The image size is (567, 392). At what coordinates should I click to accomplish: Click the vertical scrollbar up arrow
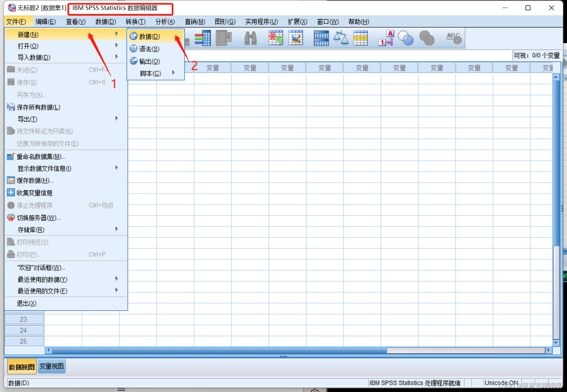tap(556, 77)
